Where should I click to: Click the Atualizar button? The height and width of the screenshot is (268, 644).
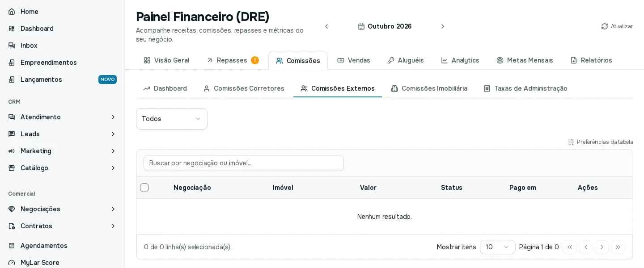(x=617, y=26)
